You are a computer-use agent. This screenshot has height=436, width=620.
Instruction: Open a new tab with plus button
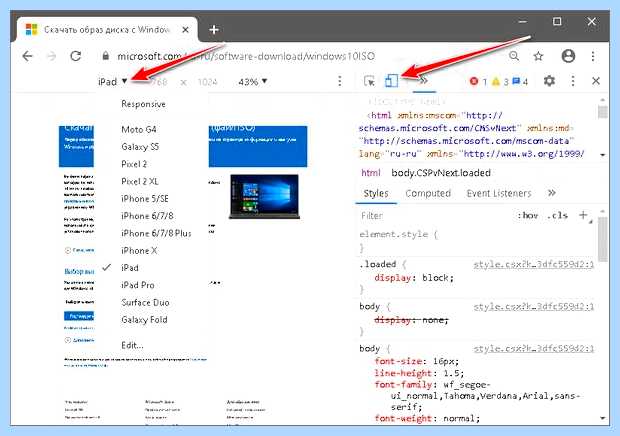214,30
